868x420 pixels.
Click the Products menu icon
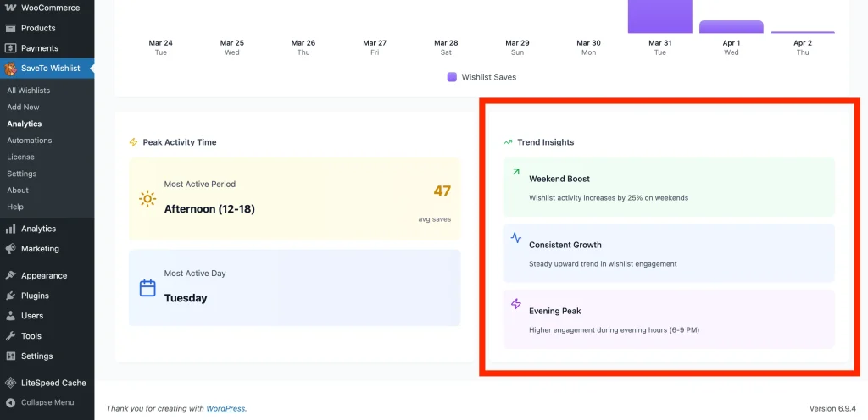tap(10, 28)
